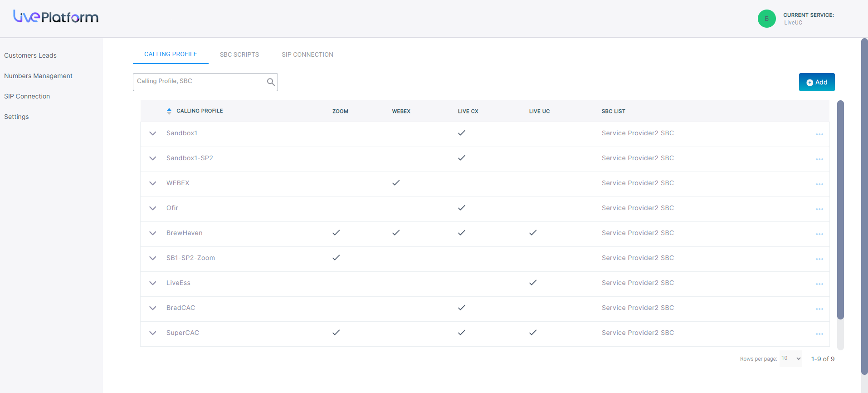Click BrewHaven's Zoom checkmark

[x=336, y=233]
